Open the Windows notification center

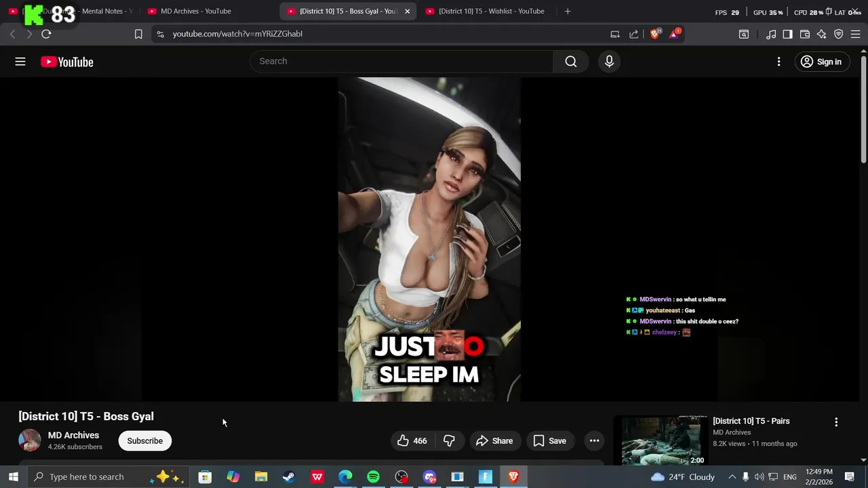[x=850, y=477]
